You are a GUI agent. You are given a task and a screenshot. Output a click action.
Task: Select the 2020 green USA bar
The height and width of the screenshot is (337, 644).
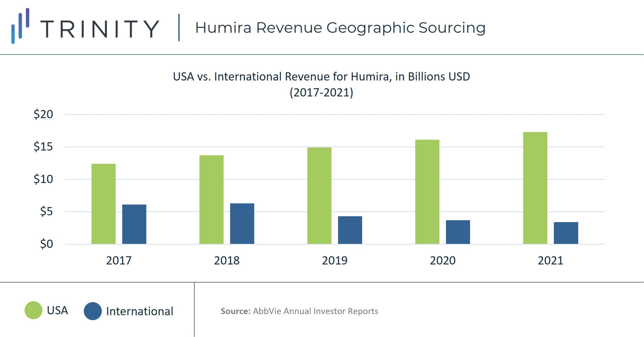pos(427,192)
